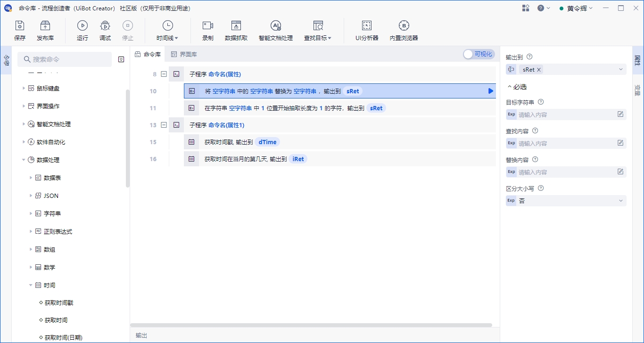
Task: Open the 输出到 dropdown arrow
Action: (x=620, y=69)
